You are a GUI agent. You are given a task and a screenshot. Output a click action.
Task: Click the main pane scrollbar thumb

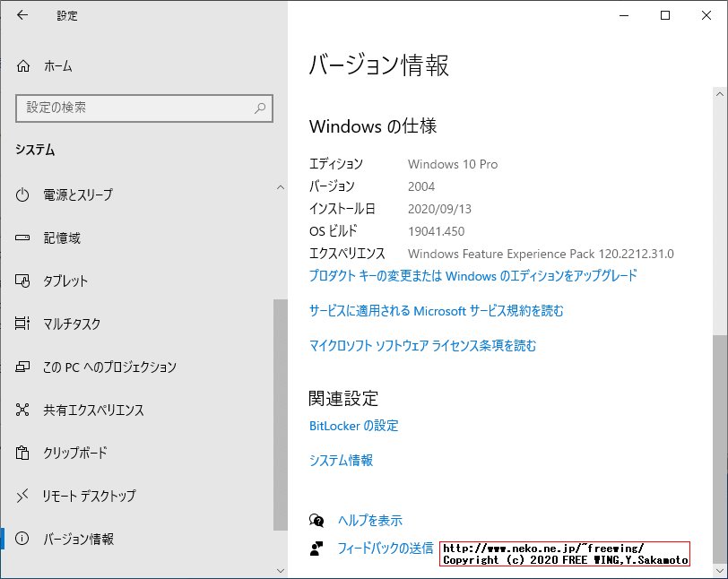click(x=720, y=448)
